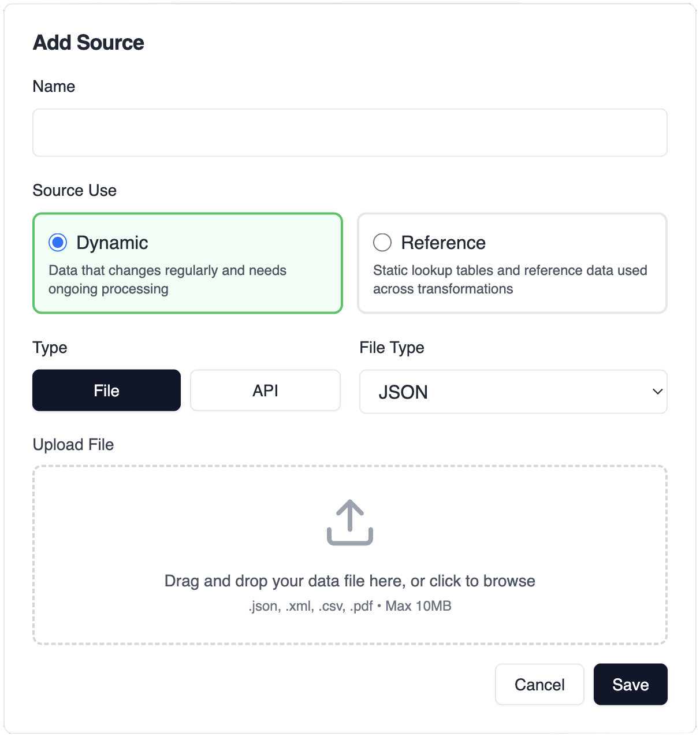Click the Reference option description text
This screenshot has width=700, height=736.
tap(510, 279)
